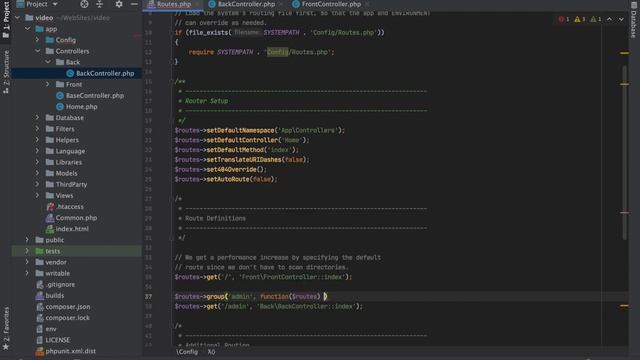This screenshot has width=640, height=360.
Task: Select the ThirdParty folder
Action: tap(71, 184)
